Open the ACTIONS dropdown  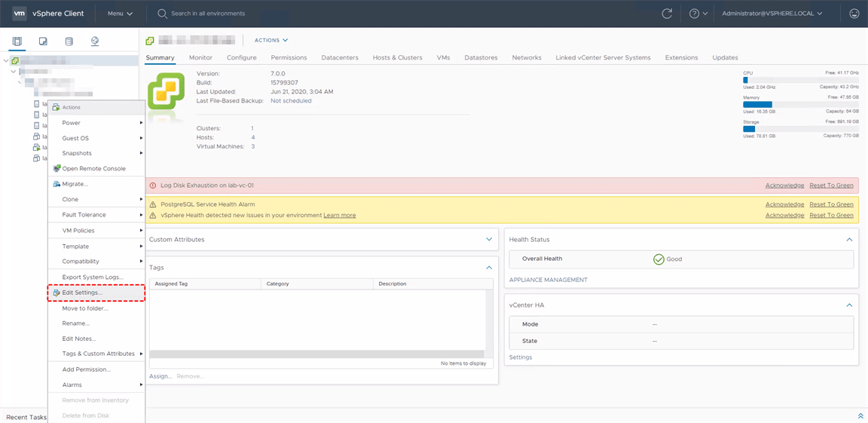click(271, 41)
